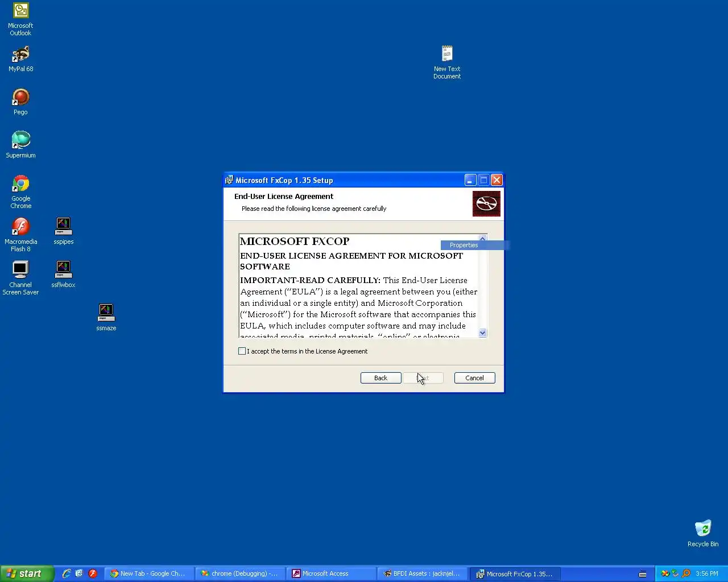Click the Start button
Viewport: 728px width, 582px height.
(x=27, y=573)
